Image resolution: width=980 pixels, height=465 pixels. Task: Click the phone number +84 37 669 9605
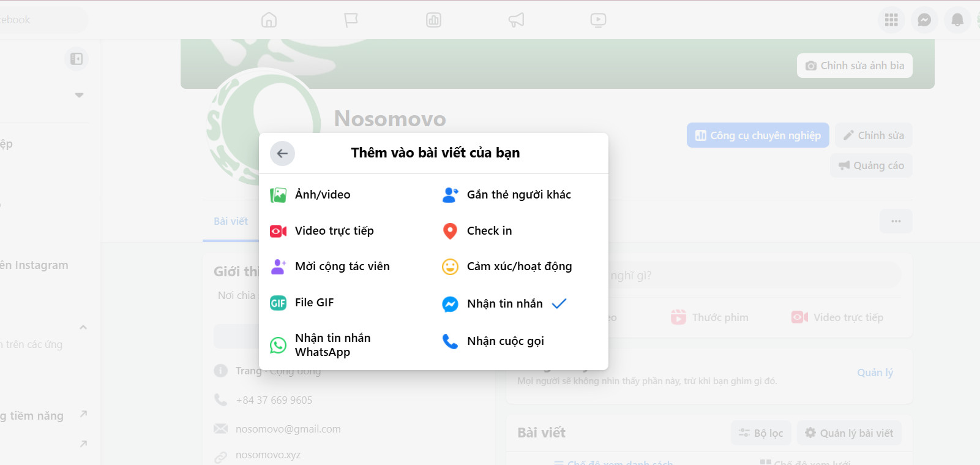coord(274,400)
